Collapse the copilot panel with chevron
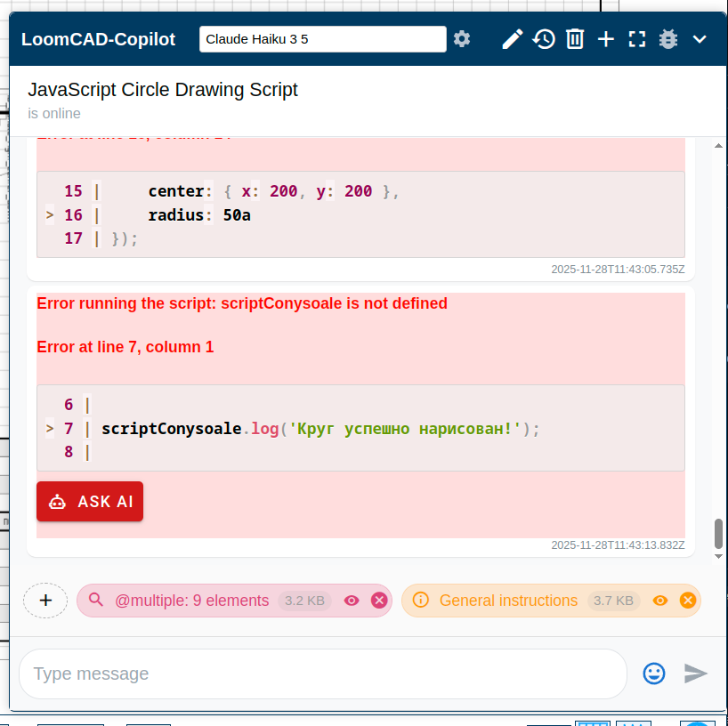 click(699, 38)
